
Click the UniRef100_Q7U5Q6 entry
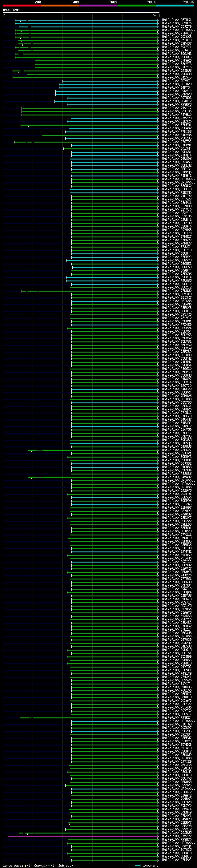(x=176, y=443)
